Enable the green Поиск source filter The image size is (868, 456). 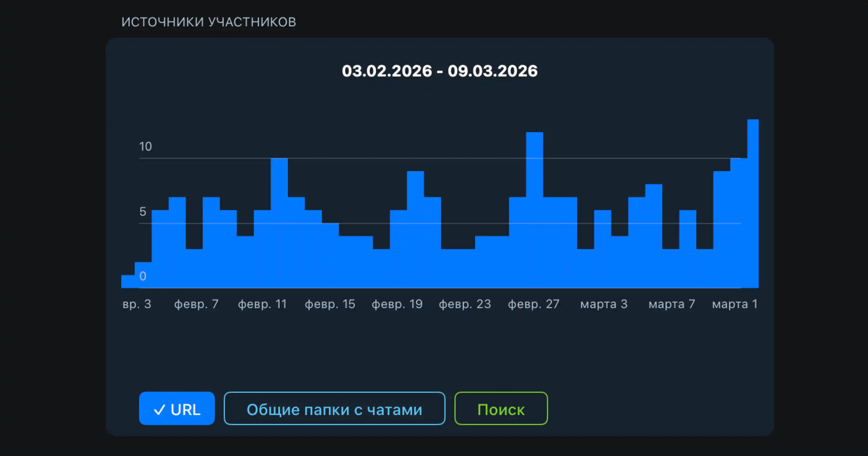(501, 408)
